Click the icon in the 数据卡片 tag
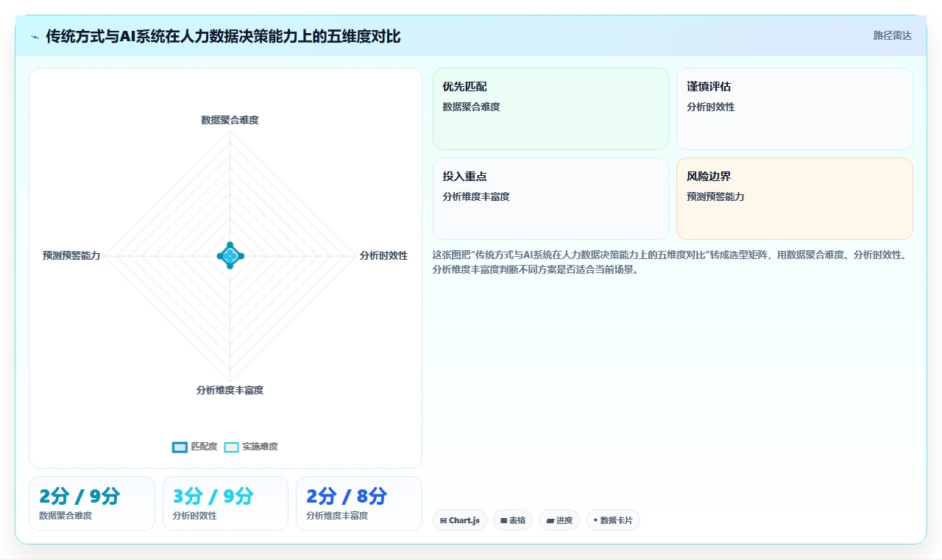942x560 pixels. click(x=595, y=520)
